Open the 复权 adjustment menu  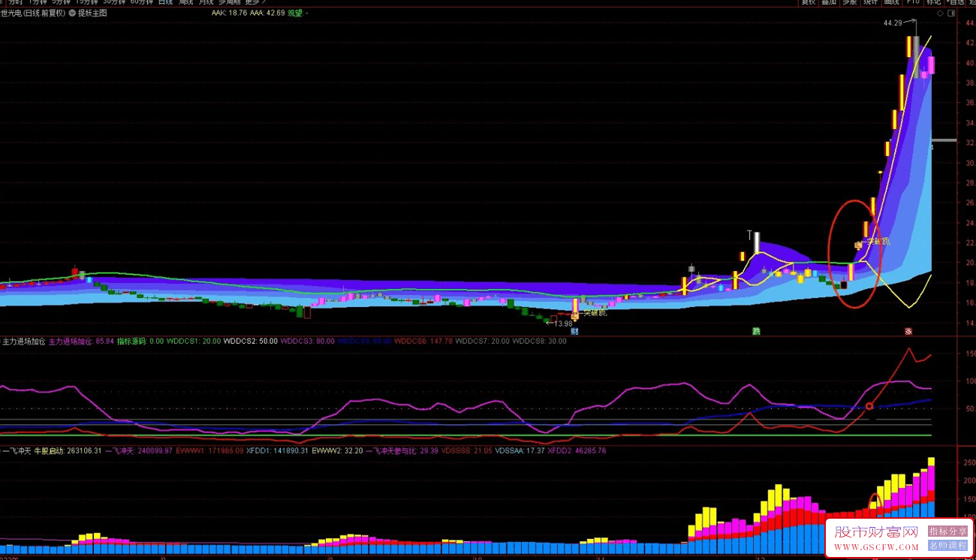click(809, 2)
